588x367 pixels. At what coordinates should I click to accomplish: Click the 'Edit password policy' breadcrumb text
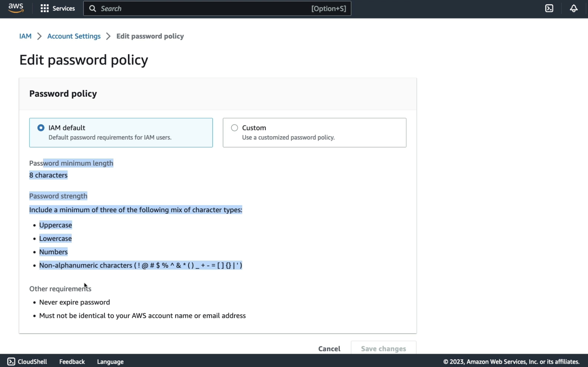click(x=150, y=36)
